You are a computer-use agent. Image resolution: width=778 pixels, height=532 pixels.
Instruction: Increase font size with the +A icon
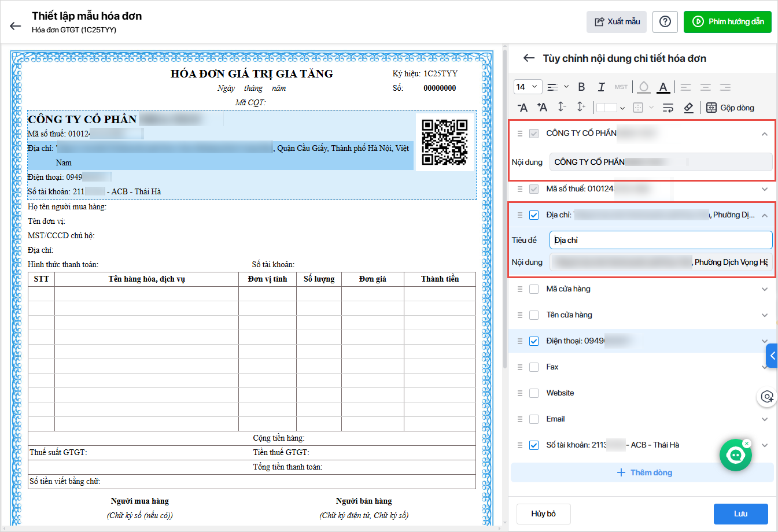[x=542, y=108]
